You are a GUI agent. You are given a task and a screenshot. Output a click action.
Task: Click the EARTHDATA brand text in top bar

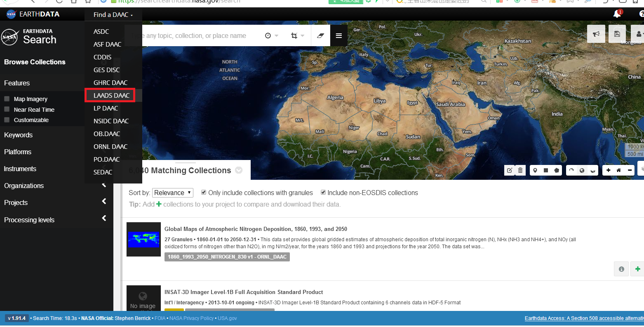40,14
